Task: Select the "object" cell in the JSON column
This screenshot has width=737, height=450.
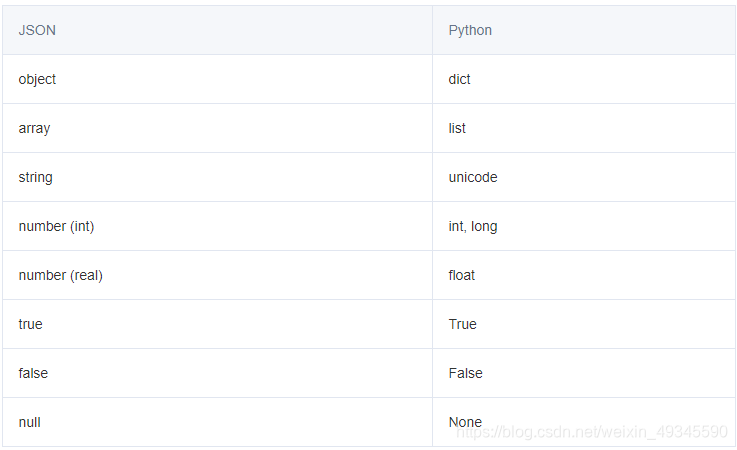Action: pos(37,79)
